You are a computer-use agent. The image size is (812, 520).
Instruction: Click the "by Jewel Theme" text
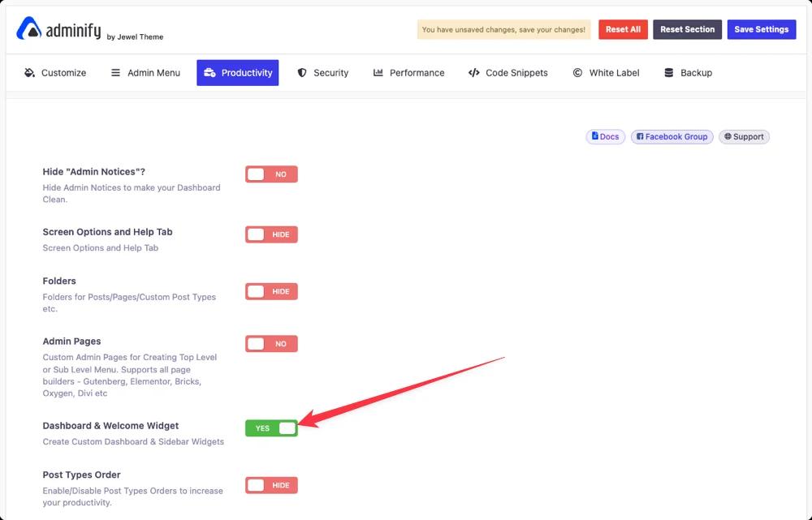coord(135,37)
